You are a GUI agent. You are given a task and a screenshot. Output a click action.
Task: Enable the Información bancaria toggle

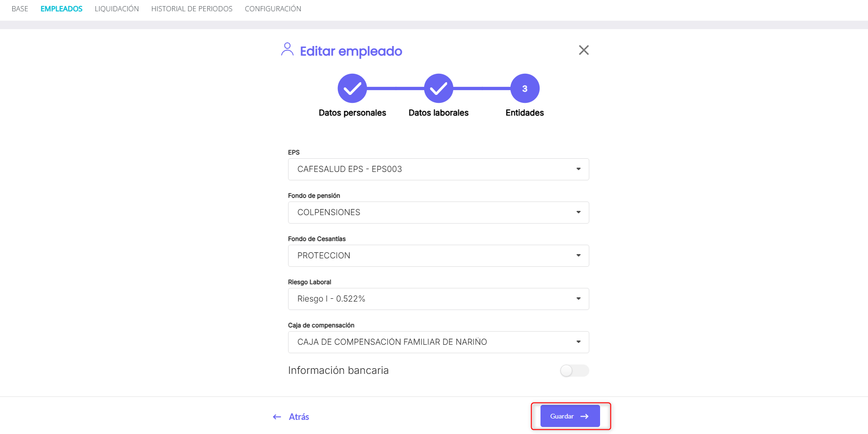574,371
